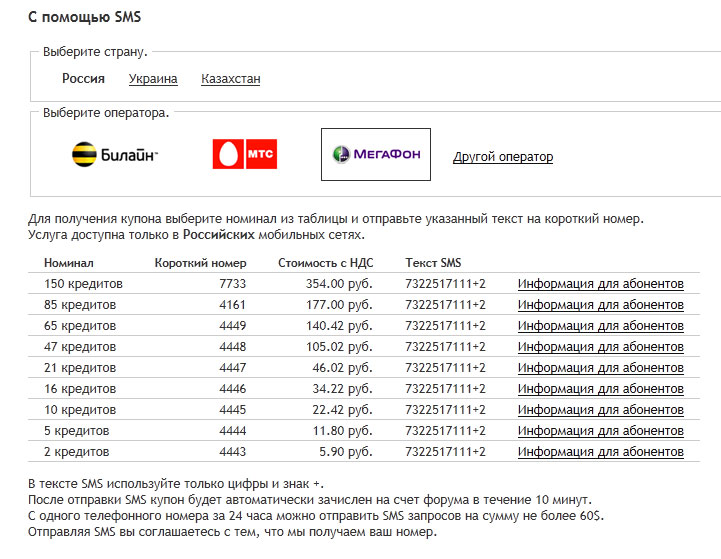The image size is (721, 559).
Task: Click the '47 кредитов' cell
Action: (x=80, y=347)
